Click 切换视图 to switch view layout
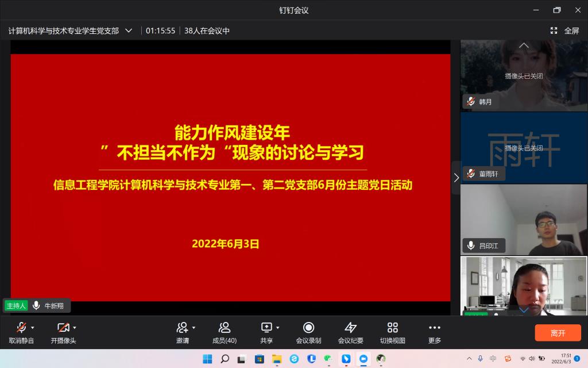This screenshot has height=368, width=588. 392,332
